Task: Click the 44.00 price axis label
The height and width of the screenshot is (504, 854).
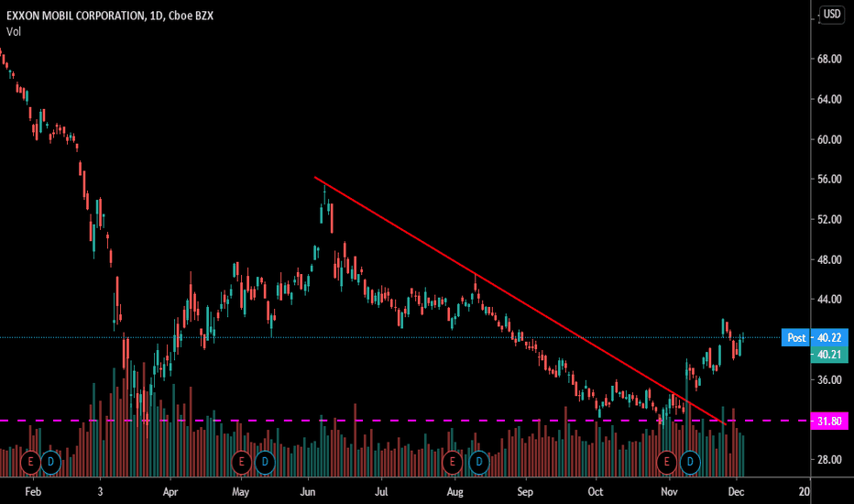Action: tap(829, 299)
